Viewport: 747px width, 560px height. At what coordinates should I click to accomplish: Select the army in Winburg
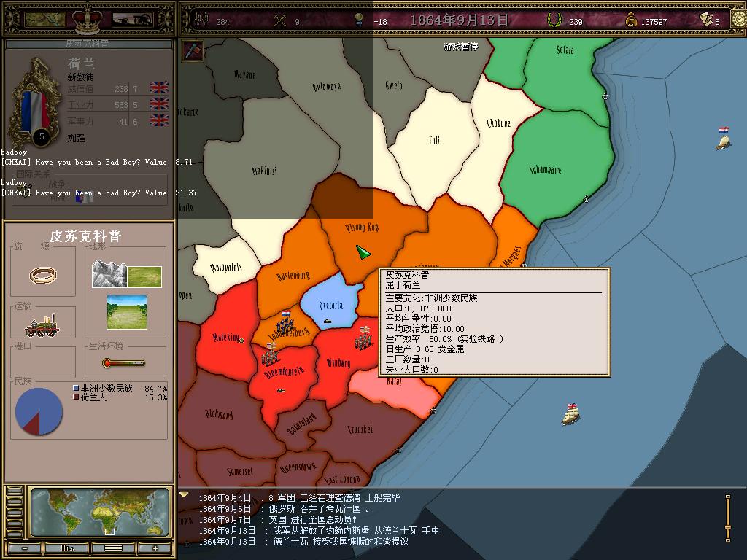click(363, 338)
